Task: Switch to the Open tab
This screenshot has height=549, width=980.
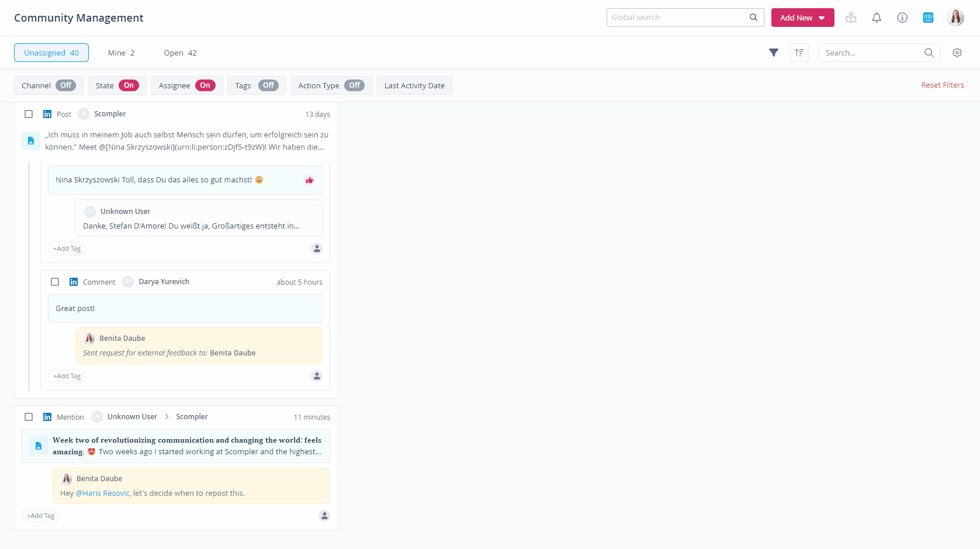Action: click(x=180, y=53)
